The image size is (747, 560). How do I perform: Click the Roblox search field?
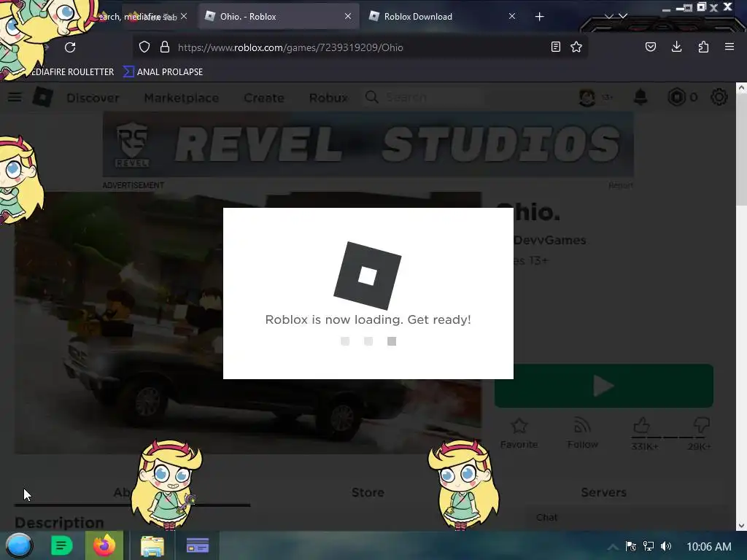coord(424,97)
